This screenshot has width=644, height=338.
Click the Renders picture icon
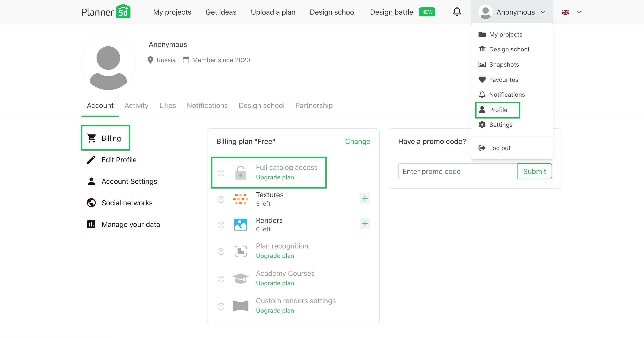tap(240, 224)
